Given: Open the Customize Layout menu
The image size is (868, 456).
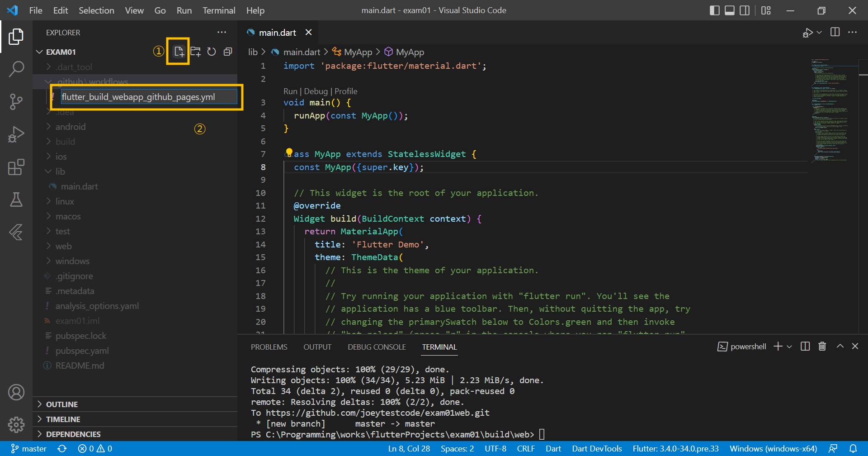Looking at the screenshot, I should 766,10.
